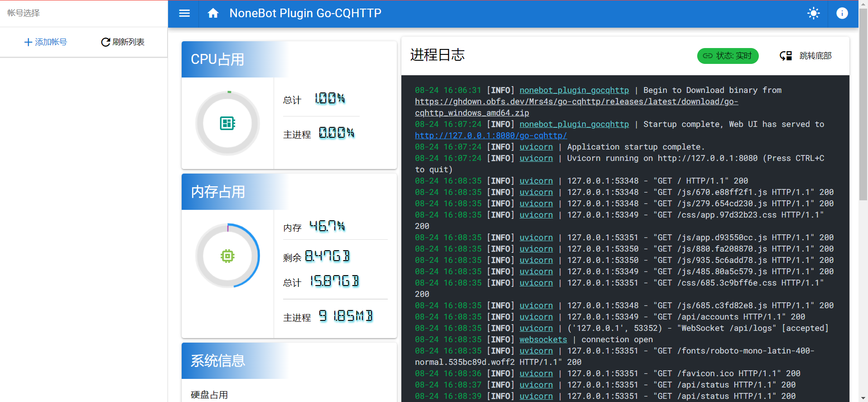The height and width of the screenshot is (402, 868).
Task: Click the memory 46.7% value
Action: point(327,226)
